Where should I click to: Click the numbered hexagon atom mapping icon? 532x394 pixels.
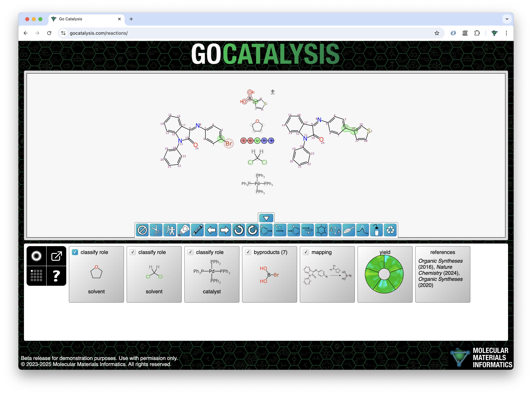tap(321, 230)
